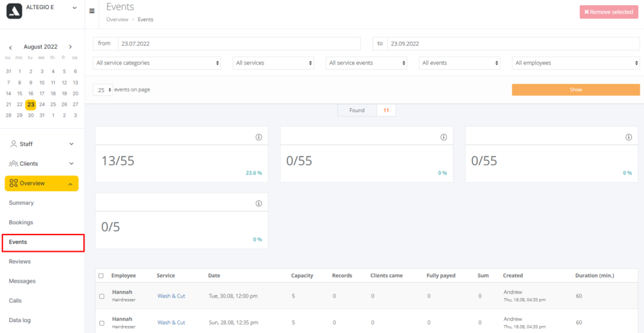644x333 pixels.
Task: Click the Fully payed column header
Action: (x=441, y=276)
